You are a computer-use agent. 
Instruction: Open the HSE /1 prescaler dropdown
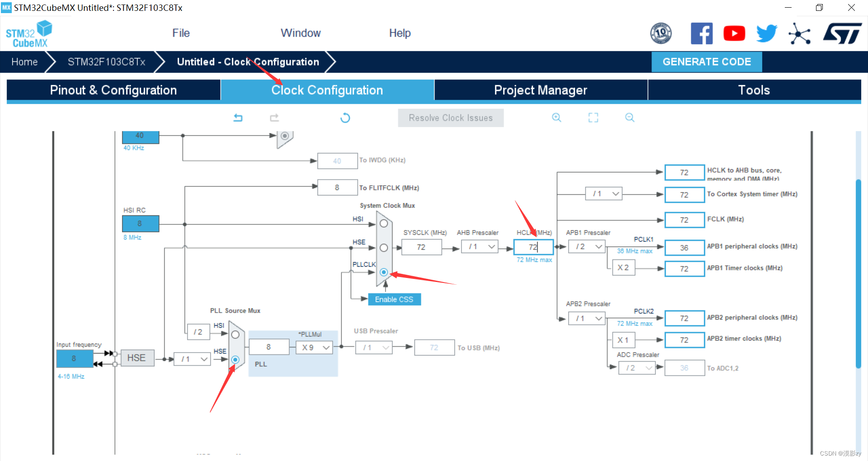193,359
